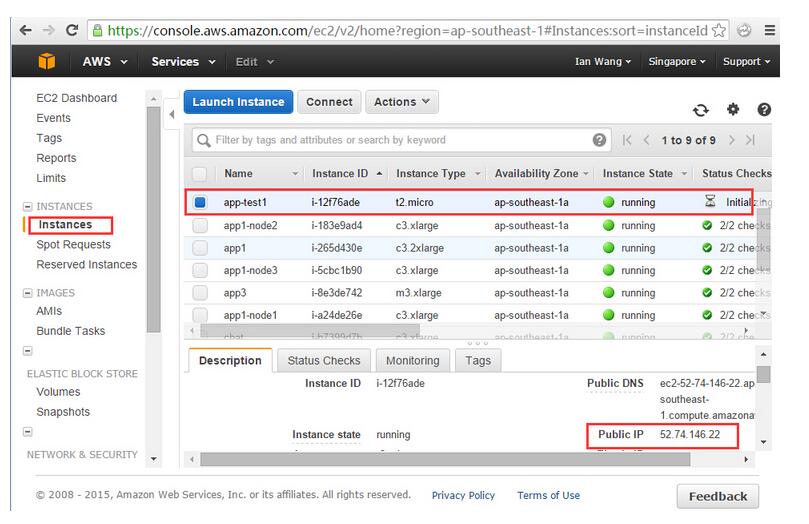809x524 pixels.
Task: Click the browser extension icon beside the star
Action: tap(744, 31)
